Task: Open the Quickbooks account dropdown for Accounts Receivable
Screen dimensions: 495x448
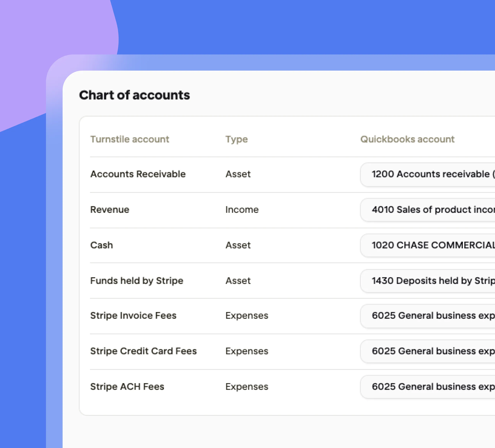Action: point(430,174)
